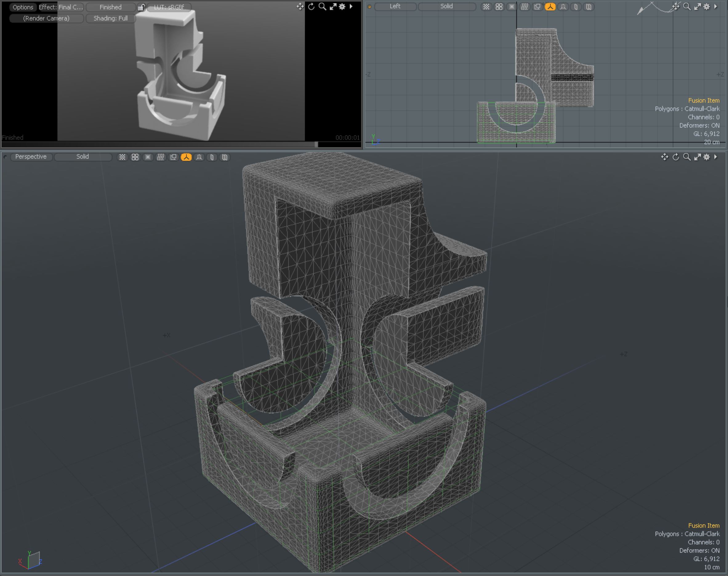Click the Options button in render preview
Image resolution: width=728 pixels, height=576 pixels.
(x=23, y=7)
